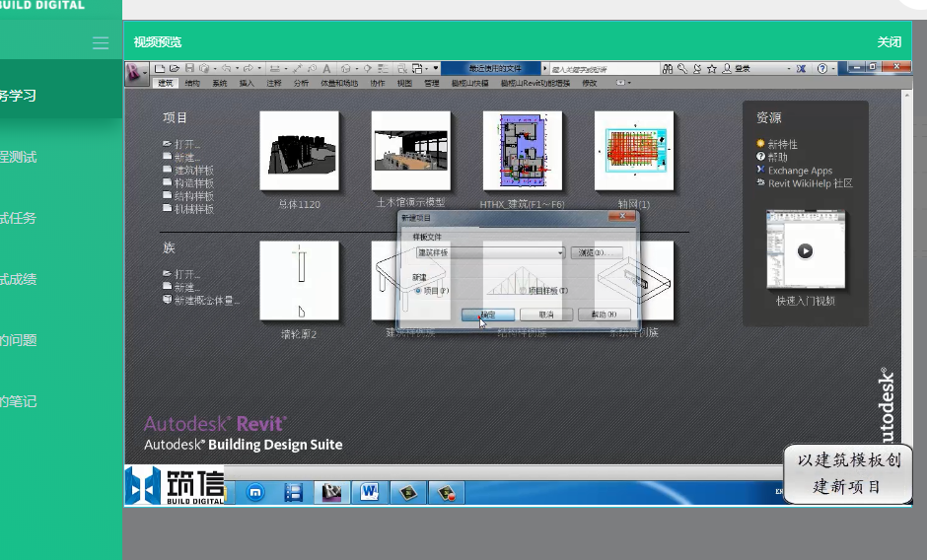Viewport: 927px width, 560px height.
Task: Switch to the 建筑 ribbon tab
Action: 166,83
